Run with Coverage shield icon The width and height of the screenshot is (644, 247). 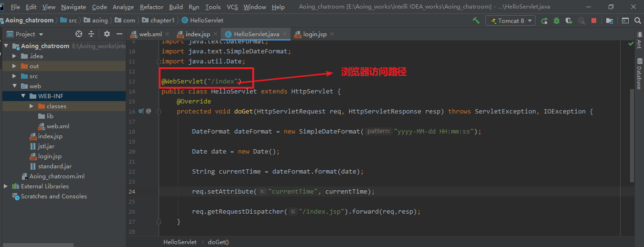click(x=569, y=21)
